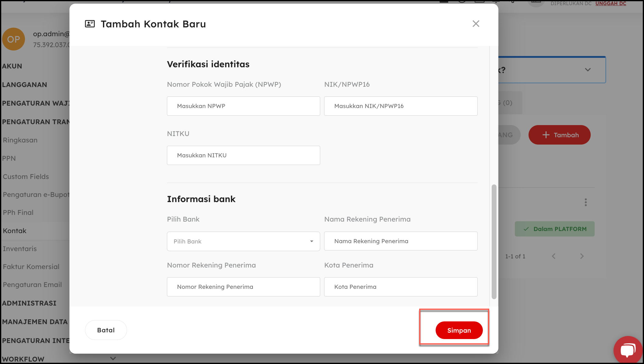Close the Tambah Kontak Baru dialog
The image size is (644, 364).
tap(476, 24)
